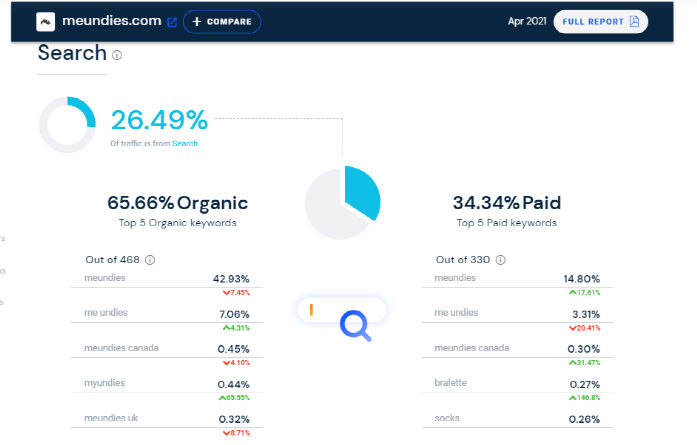This screenshot has height=445, width=697.
Task: Click the 14.80% paid value
Action: point(581,279)
